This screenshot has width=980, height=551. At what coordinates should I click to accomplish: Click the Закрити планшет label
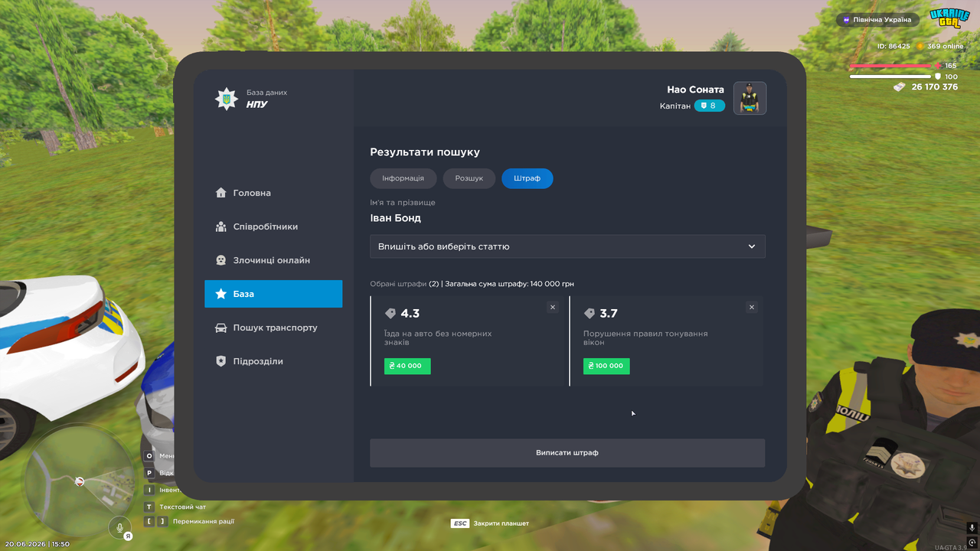pyautogui.click(x=501, y=523)
